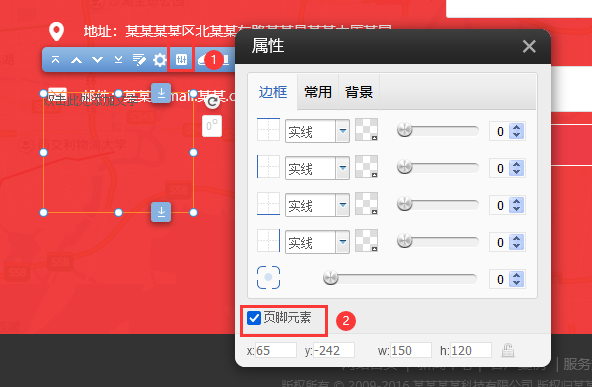This screenshot has width=592, height=387.
Task: Click the h height field showing 120
Action: 471,350
